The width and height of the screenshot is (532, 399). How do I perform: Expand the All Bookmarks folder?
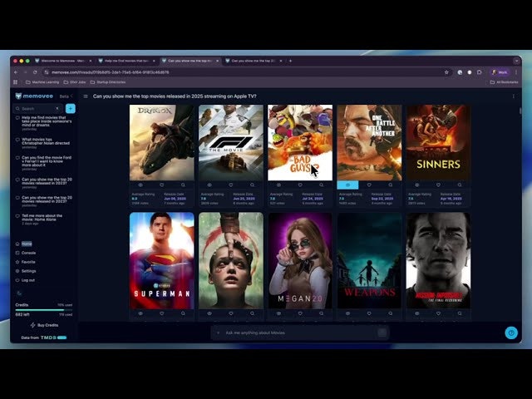pos(504,82)
